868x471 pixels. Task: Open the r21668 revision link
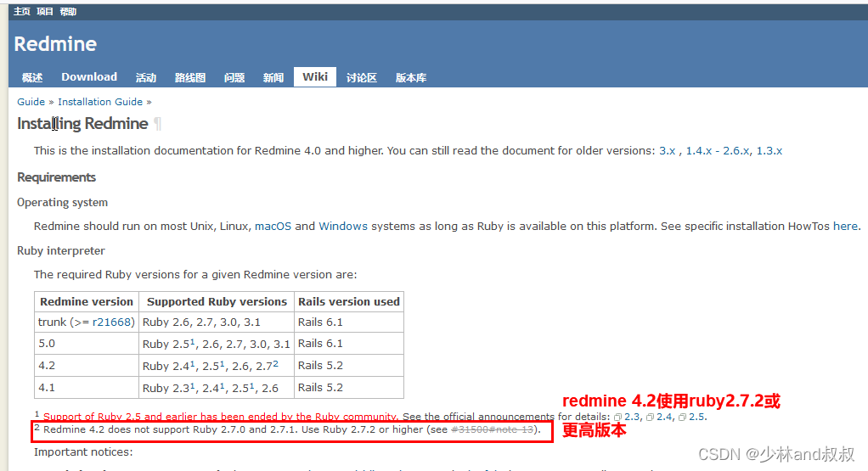coord(112,322)
